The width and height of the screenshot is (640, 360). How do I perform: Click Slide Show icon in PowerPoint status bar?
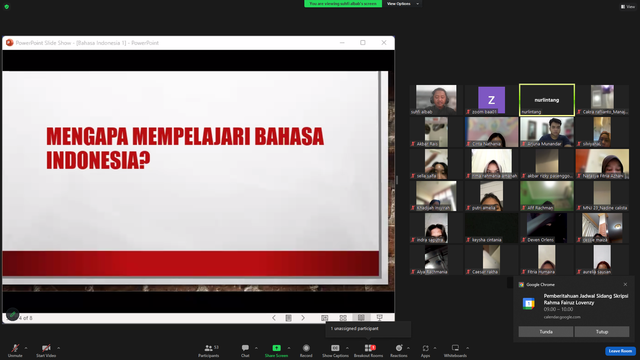(x=380, y=318)
